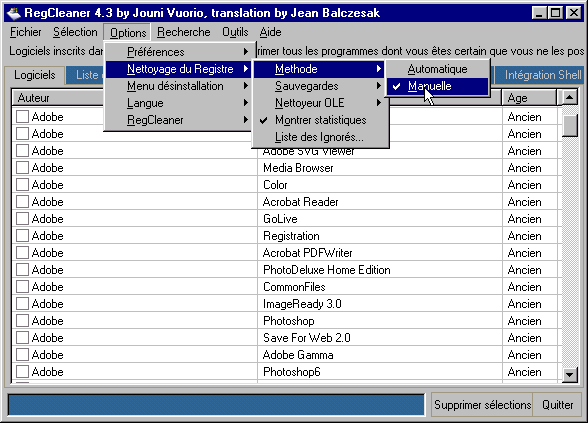Click the blue progress bar at bottom
This screenshot has height=423, width=588.
pyautogui.click(x=216, y=405)
